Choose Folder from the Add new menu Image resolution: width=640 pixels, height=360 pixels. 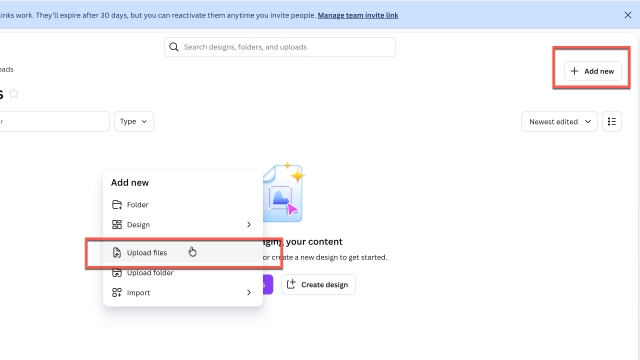click(x=182, y=204)
